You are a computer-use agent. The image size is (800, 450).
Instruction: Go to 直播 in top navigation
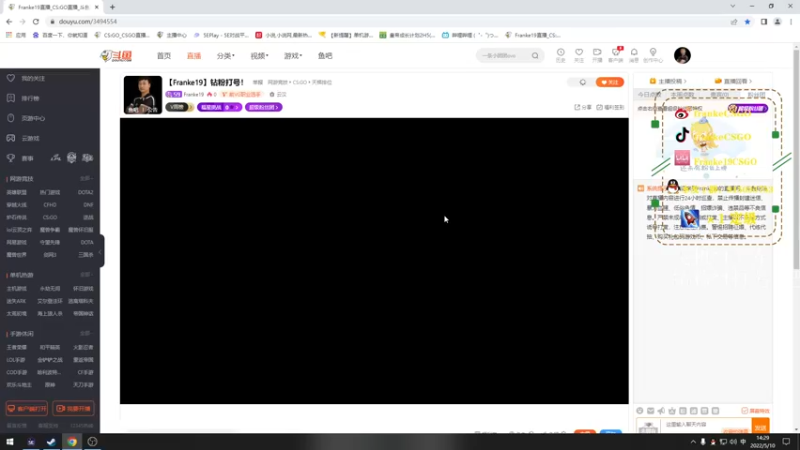(x=194, y=56)
